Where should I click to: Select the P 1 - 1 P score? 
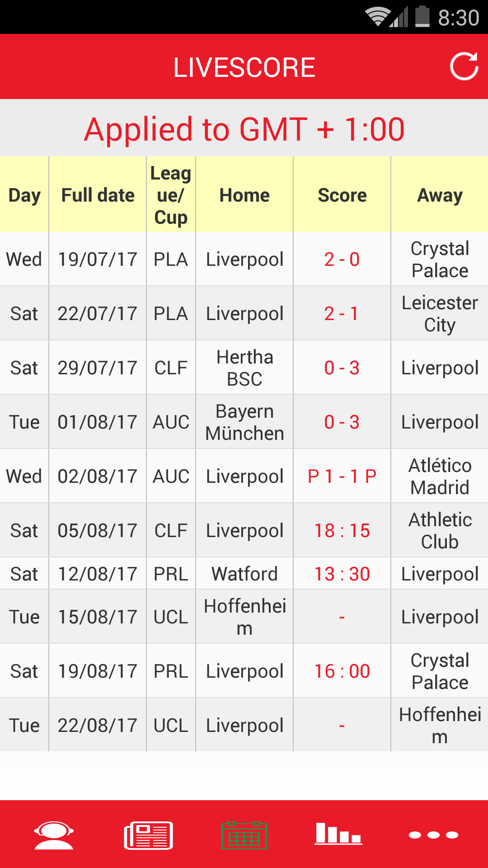point(342,476)
